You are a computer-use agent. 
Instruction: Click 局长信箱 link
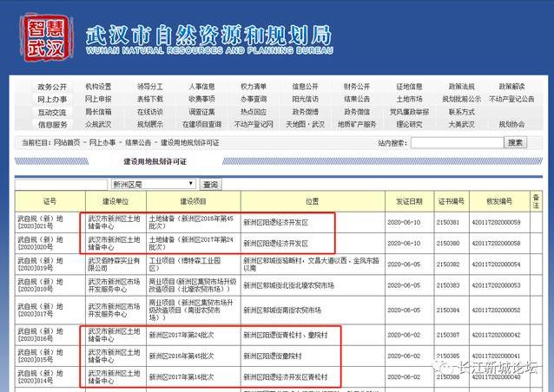(x=98, y=112)
